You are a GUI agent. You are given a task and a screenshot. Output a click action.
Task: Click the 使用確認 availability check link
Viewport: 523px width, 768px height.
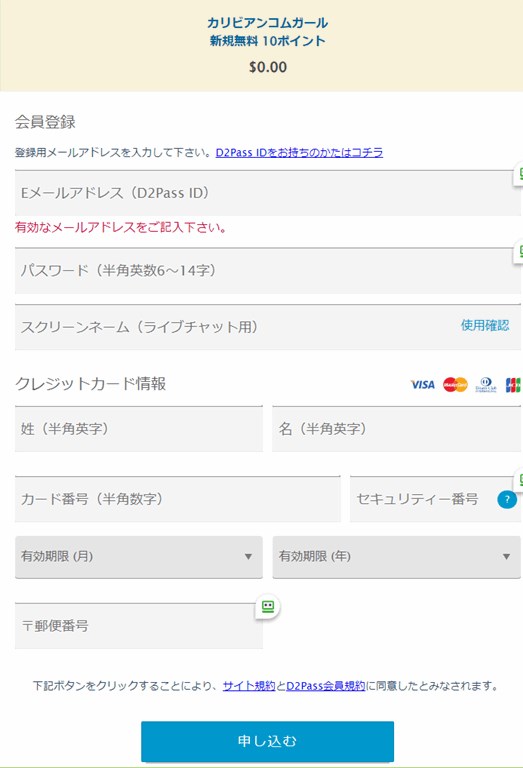click(485, 325)
